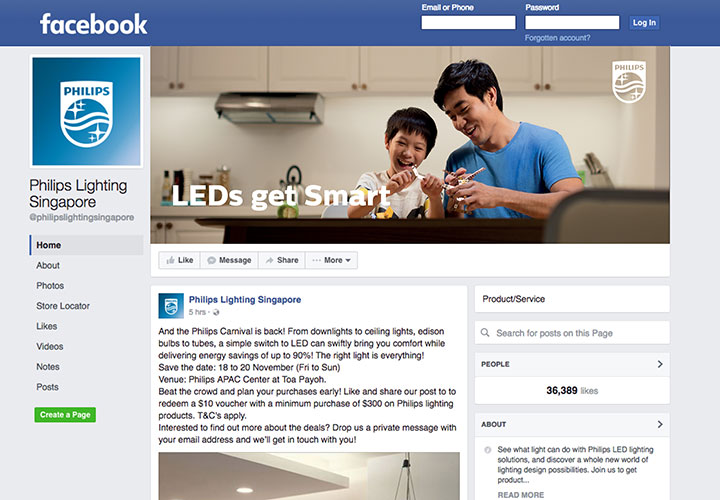This screenshot has width=720, height=500.
Task: Click the Log In button
Action: [x=644, y=22]
